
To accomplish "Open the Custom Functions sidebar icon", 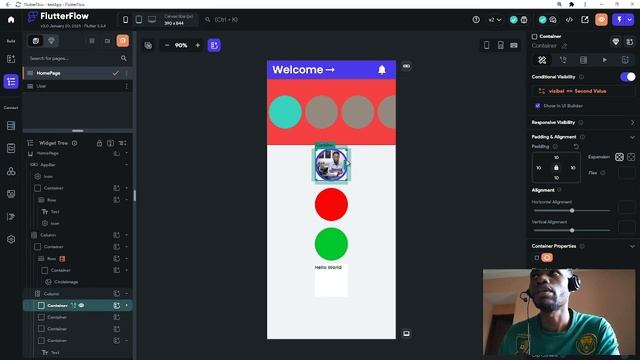I will [11, 216].
